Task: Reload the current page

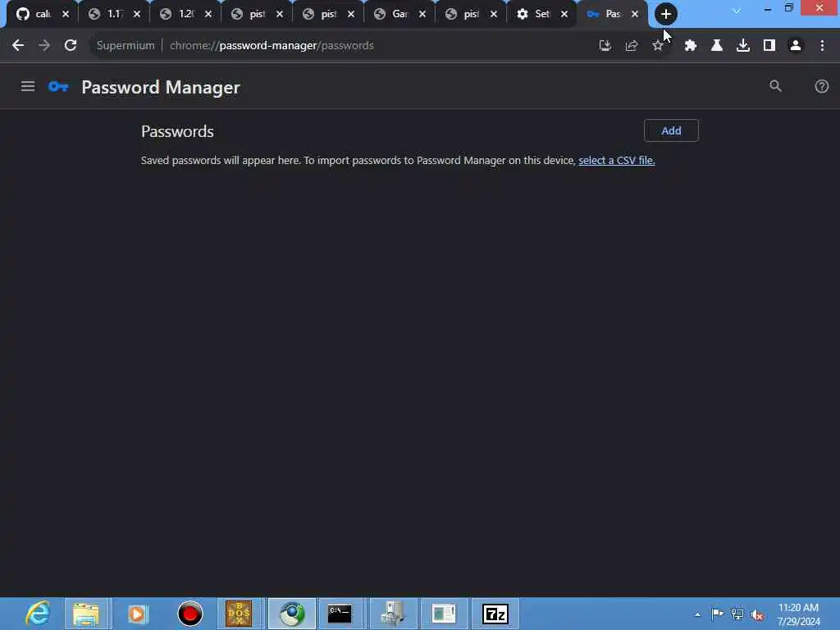Action: (x=71, y=46)
